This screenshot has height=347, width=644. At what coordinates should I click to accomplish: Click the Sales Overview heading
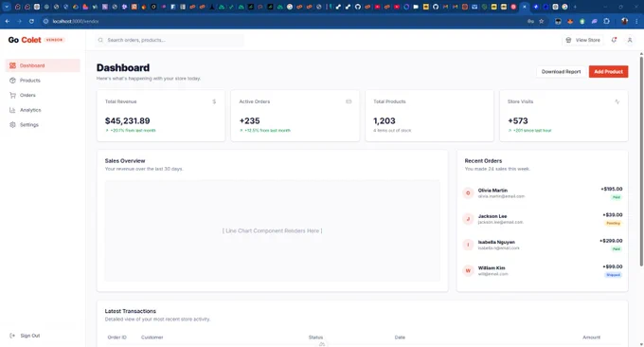coord(125,161)
